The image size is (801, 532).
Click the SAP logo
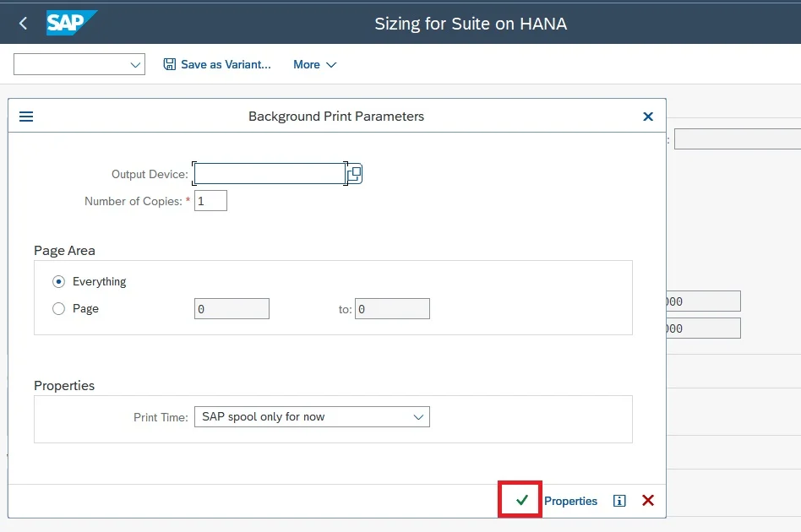tap(72, 23)
